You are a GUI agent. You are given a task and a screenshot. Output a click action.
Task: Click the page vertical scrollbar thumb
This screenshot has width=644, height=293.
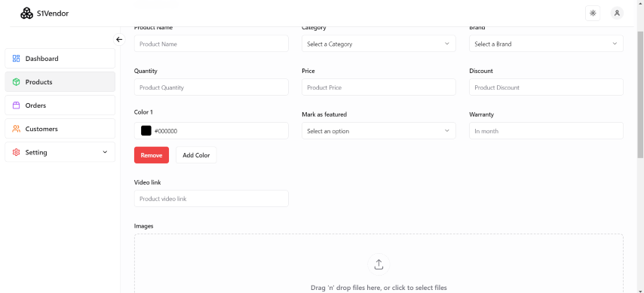tap(640, 94)
